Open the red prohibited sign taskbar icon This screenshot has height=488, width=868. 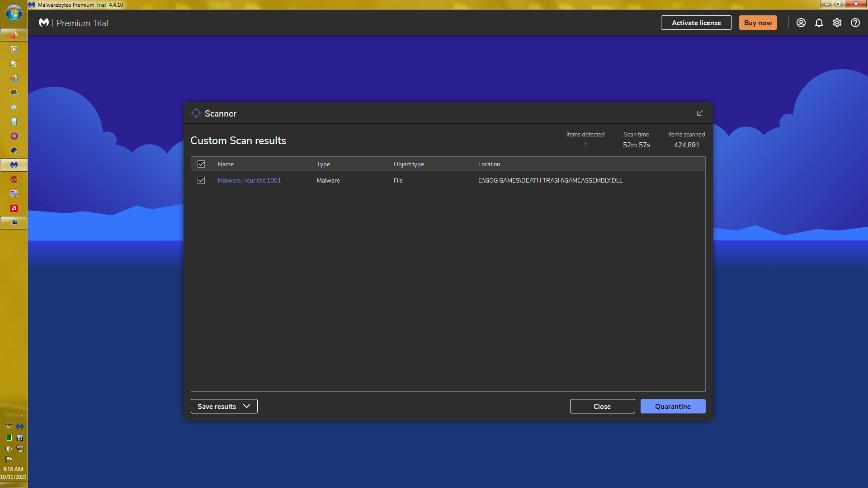click(14, 179)
